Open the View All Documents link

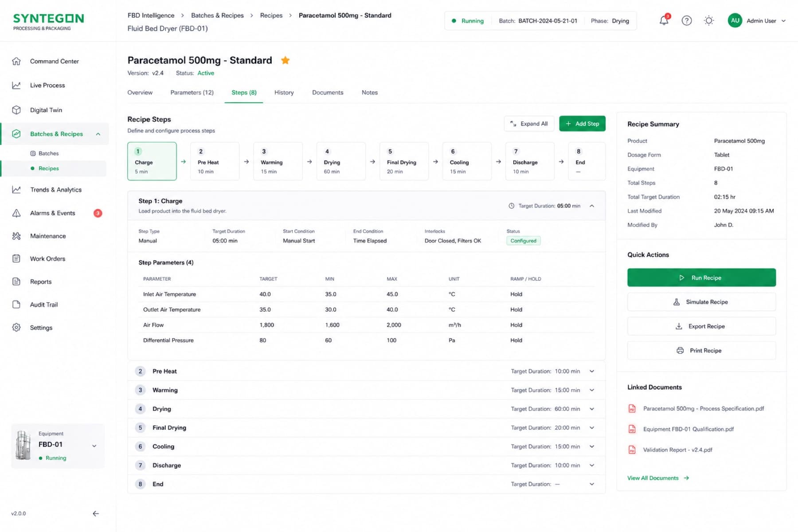point(658,478)
